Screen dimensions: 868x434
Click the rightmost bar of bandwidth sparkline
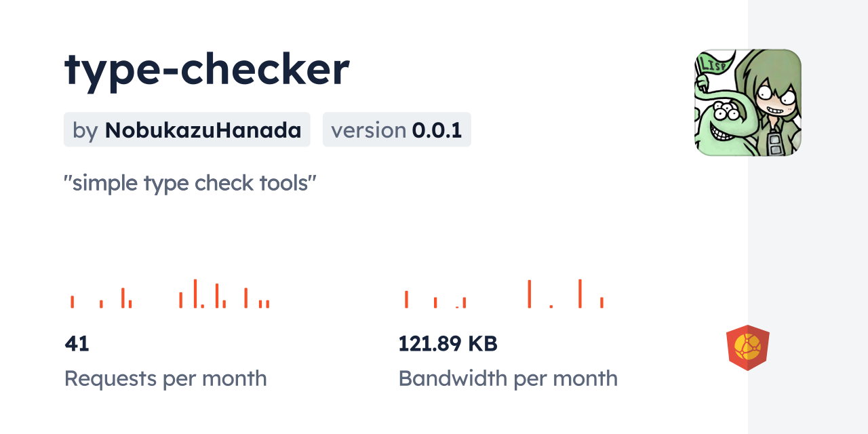601,302
